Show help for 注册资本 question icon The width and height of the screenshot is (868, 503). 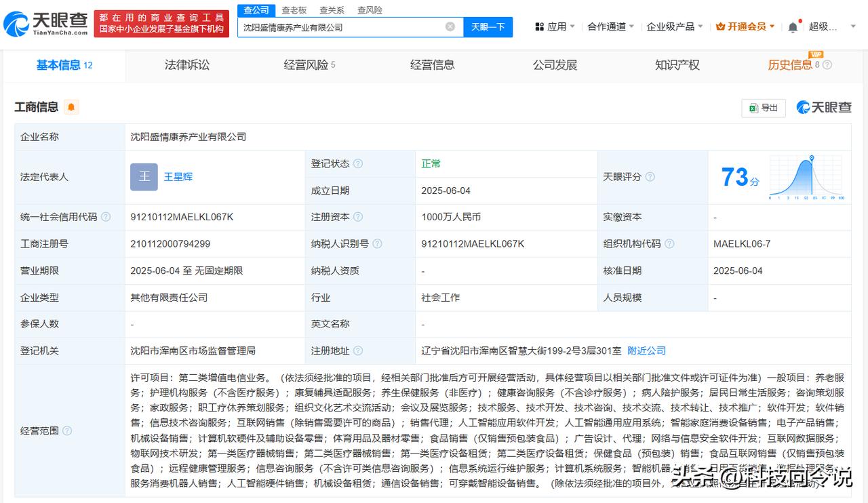(x=358, y=217)
